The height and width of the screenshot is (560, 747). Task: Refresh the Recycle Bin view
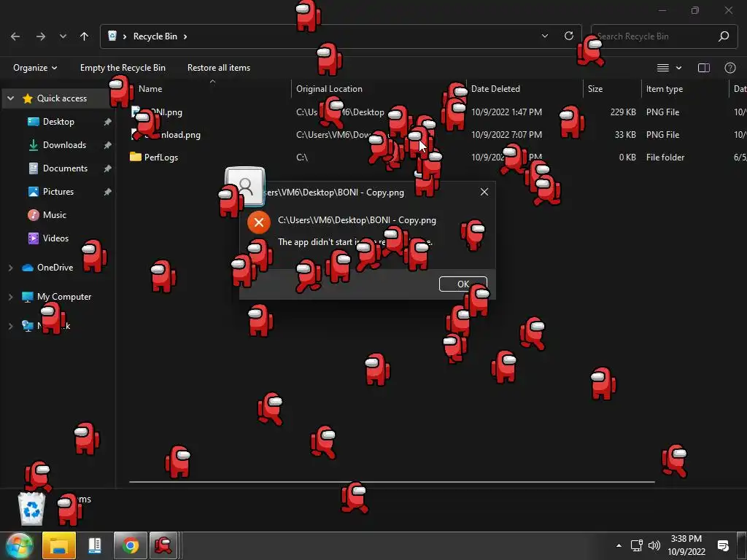coord(569,36)
